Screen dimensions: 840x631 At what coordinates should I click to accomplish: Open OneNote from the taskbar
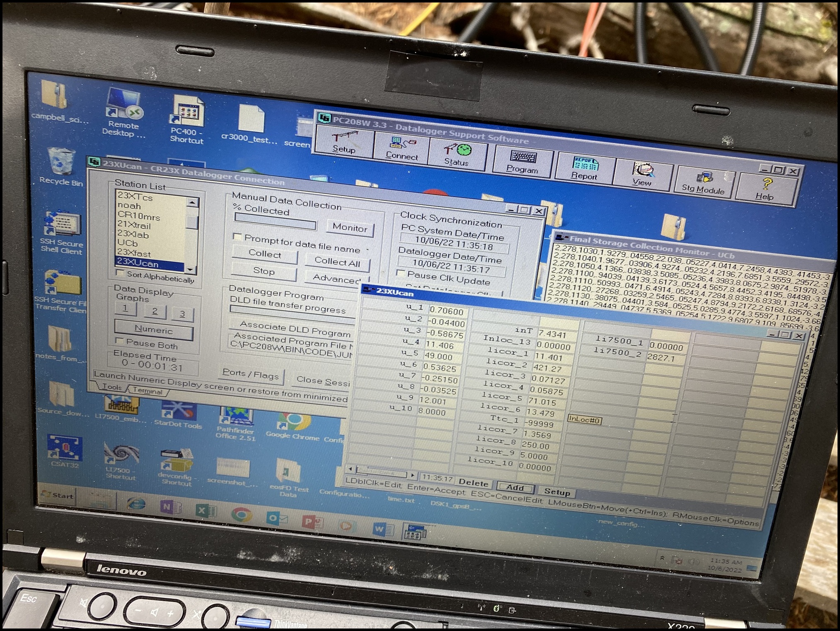[170, 507]
